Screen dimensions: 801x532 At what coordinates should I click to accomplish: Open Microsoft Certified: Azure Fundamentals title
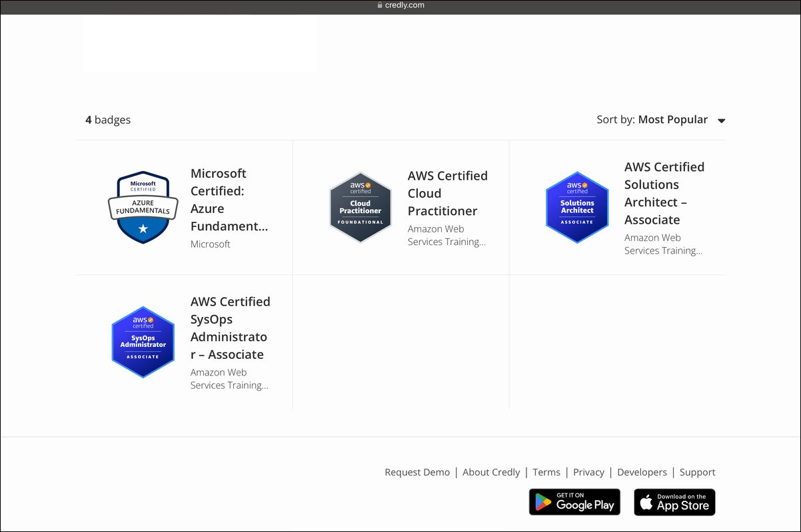click(229, 200)
